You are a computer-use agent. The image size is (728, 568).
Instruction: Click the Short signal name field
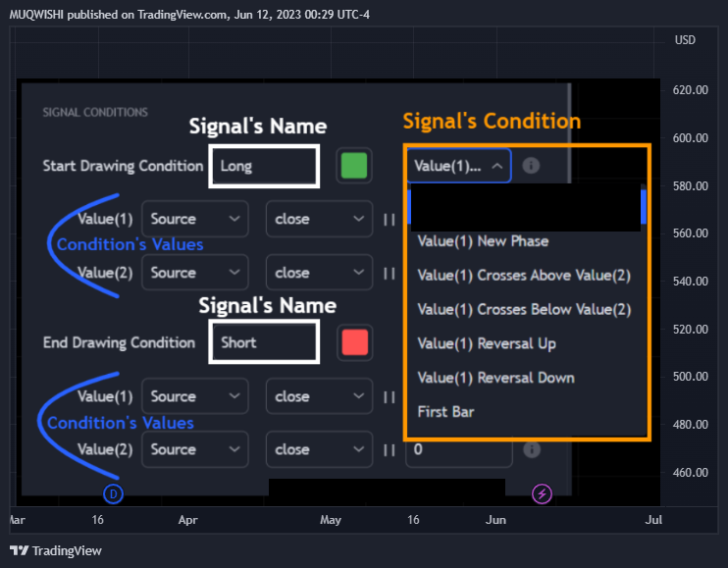pyautogui.click(x=264, y=342)
